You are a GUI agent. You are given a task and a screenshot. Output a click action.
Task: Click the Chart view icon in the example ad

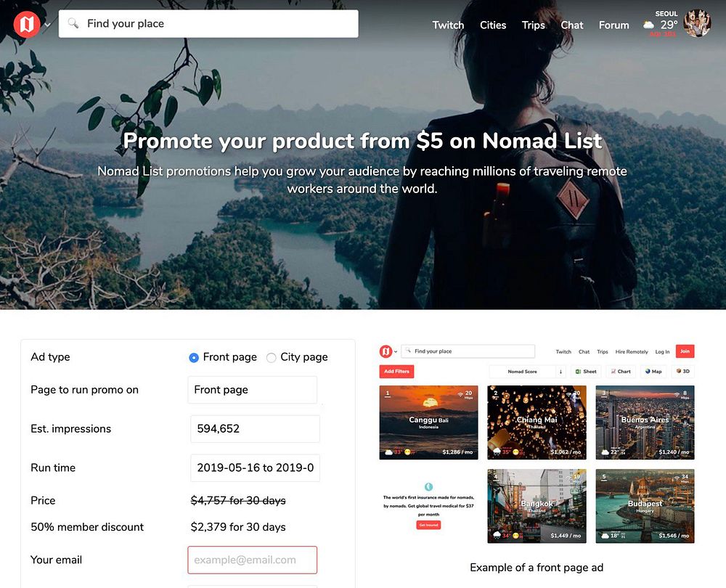(613, 372)
